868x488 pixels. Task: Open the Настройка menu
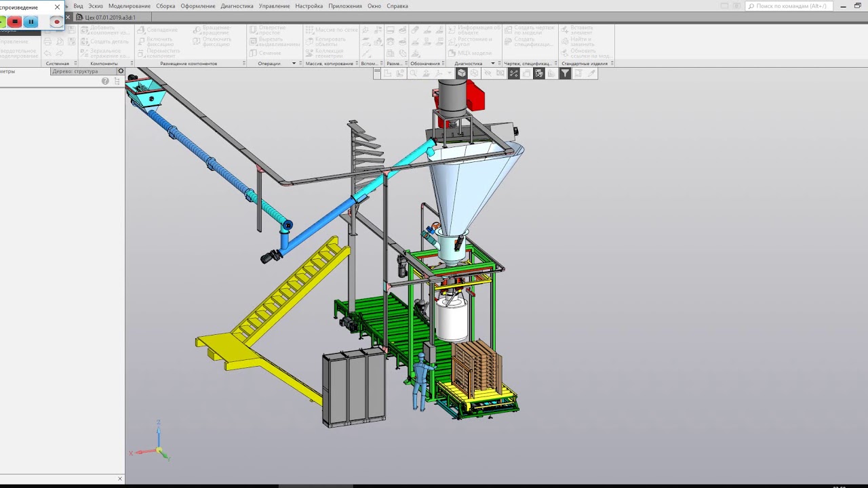pyautogui.click(x=309, y=6)
